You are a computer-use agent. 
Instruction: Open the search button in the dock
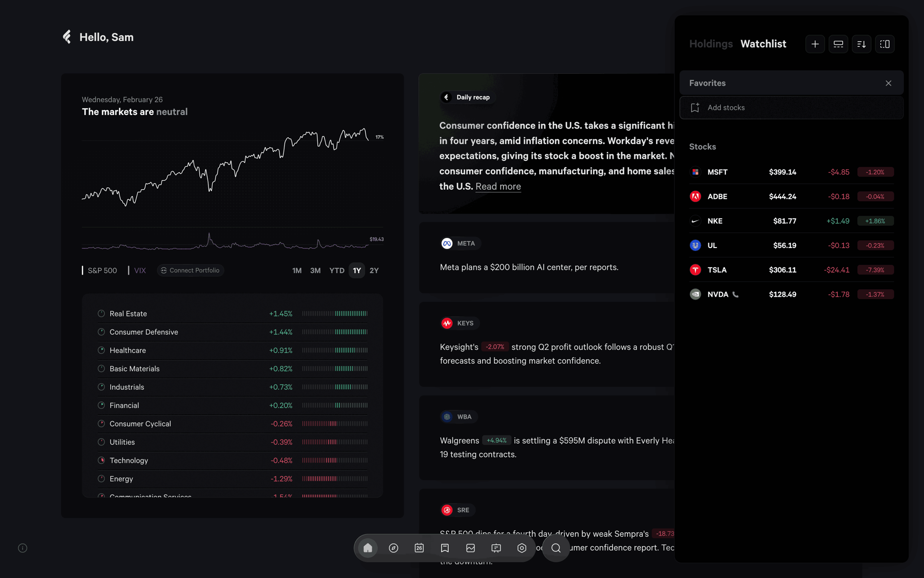[556, 548]
